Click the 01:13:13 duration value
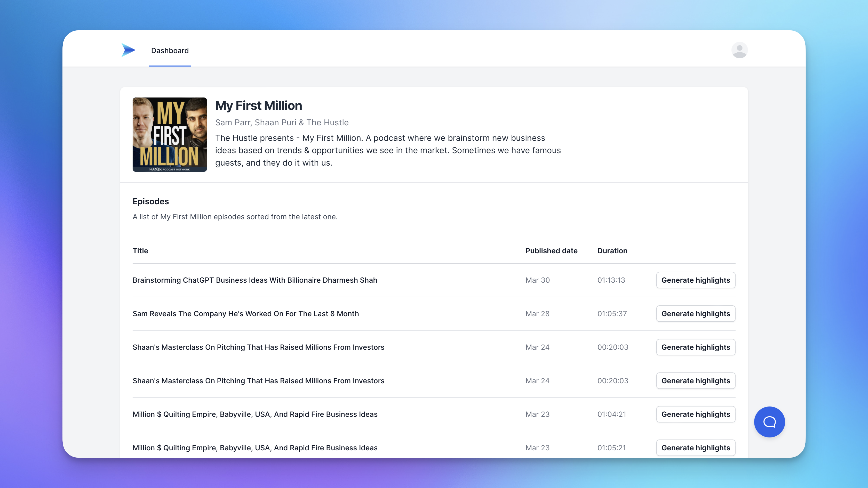 [611, 280]
